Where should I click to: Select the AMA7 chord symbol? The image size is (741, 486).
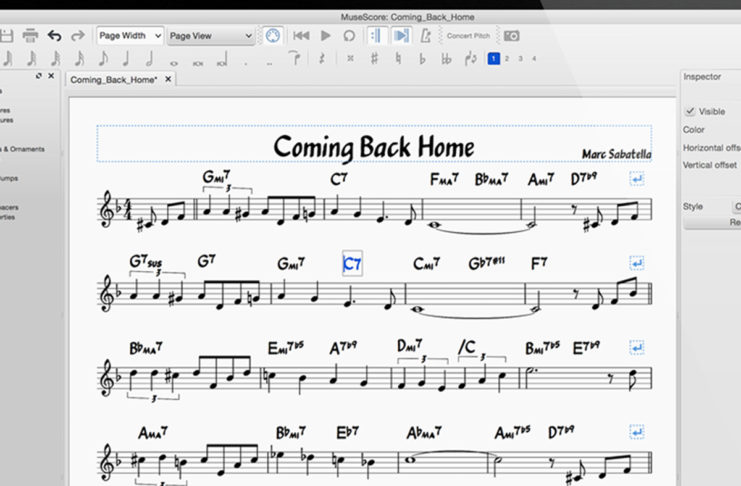153,432
